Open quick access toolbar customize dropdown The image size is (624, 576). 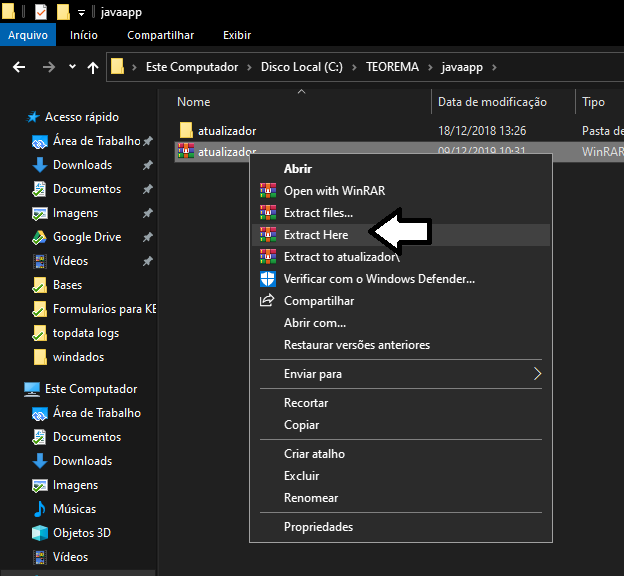pos(81,13)
